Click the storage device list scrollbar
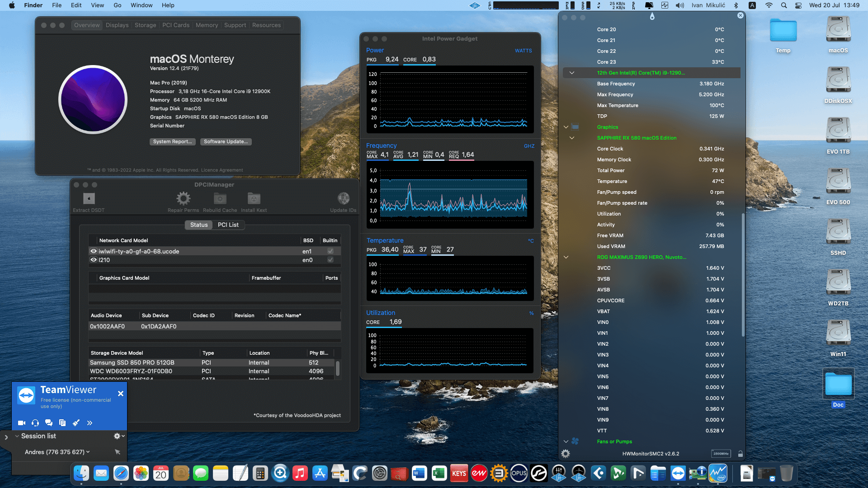The width and height of the screenshot is (868, 488). [x=337, y=368]
